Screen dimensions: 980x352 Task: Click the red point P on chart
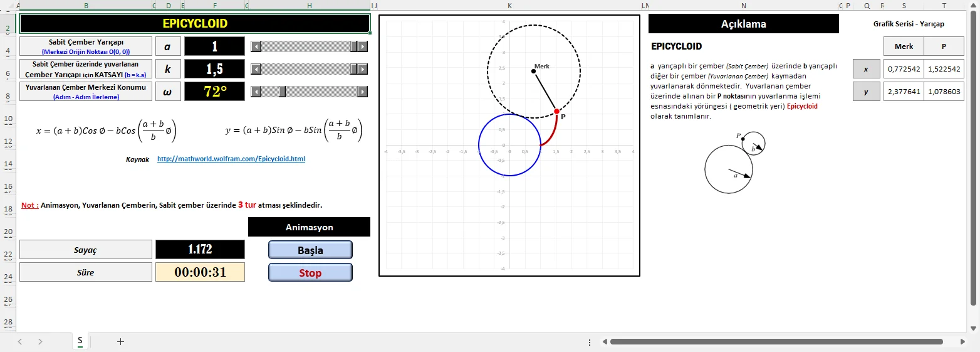[556, 111]
